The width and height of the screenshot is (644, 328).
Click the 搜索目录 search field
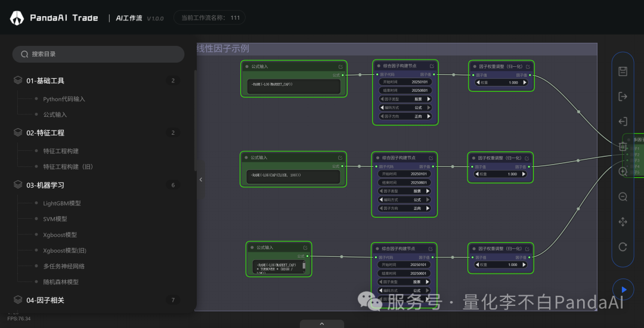[x=98, y=54]
